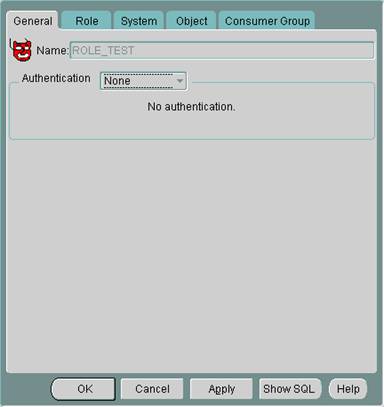Click the Name field containing ROLE_TEST
Image resolution: width=384 pixels, height=407 pixels.
click(x=222, y=50)
